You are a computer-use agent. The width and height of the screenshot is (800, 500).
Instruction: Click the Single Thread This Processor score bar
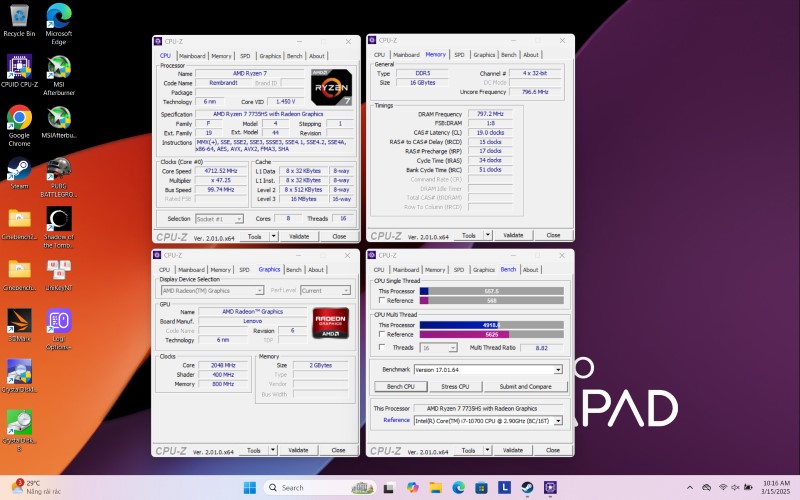click(492, 291)
